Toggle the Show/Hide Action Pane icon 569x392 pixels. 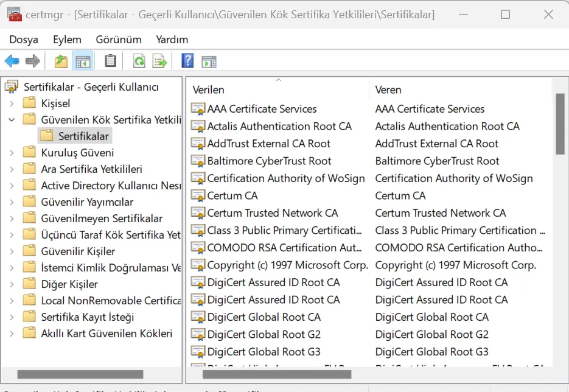pos(209,61)
